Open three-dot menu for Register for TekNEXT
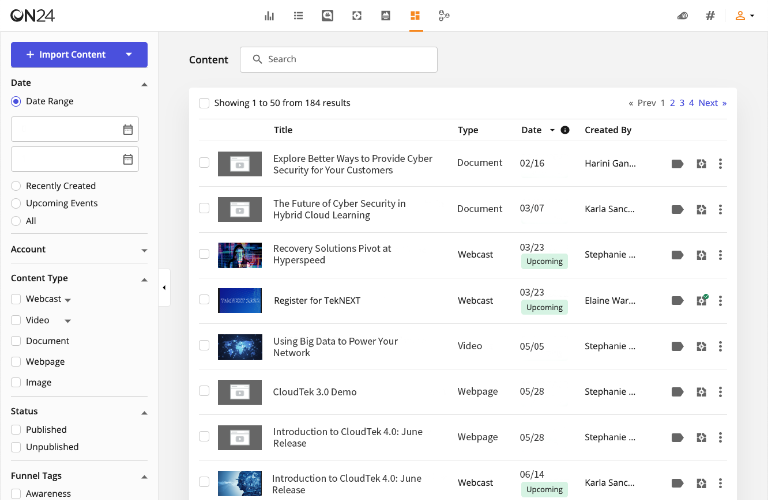The height and width of the screenshot is (500, 768). tap(720, 300)
